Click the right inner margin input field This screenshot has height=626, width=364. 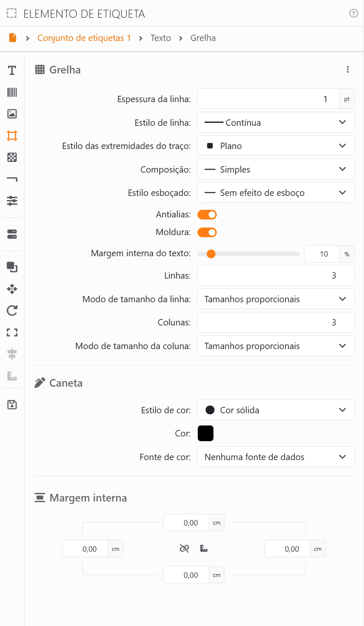[x=288, y=549]
